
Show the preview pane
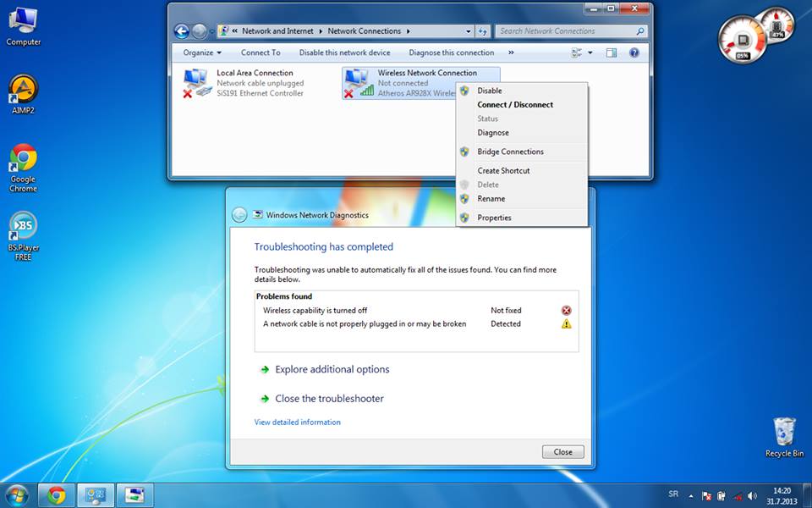coord(612,52)
